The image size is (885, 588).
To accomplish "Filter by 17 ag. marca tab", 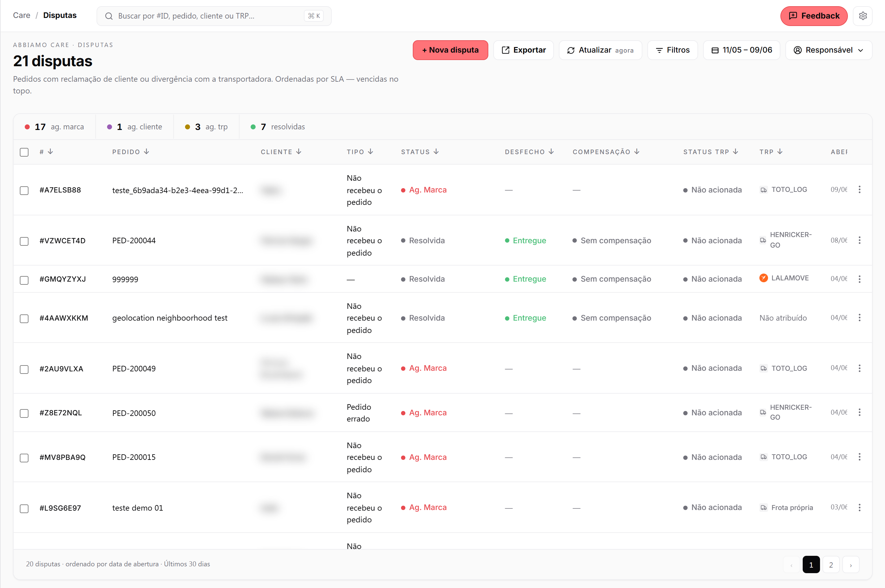I will click(54, 127).
